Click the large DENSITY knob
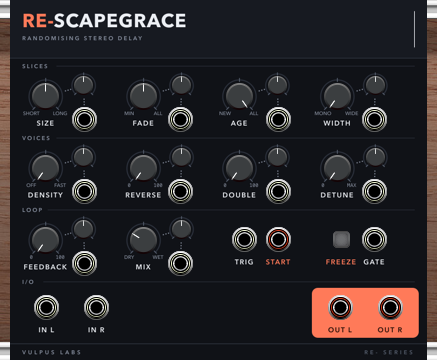The width and height of the screenshot is (437, 360). pyautogui.click(x=45, y=167)
